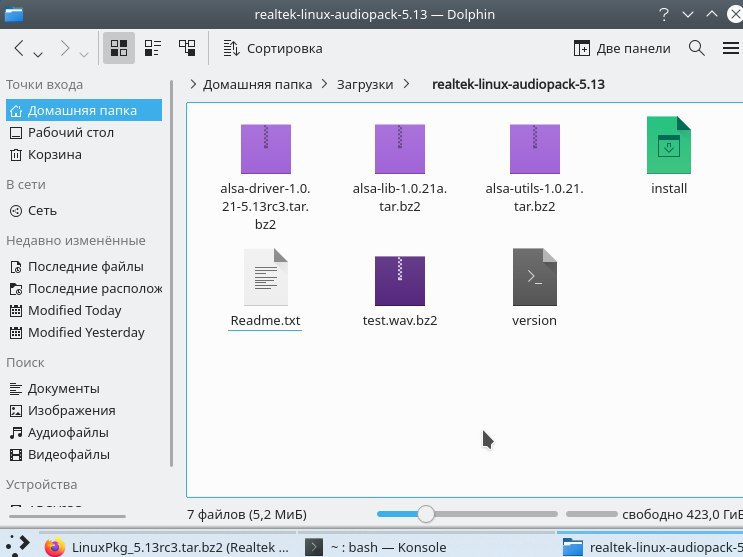Search Документы in sidebar
The image size is (743, 557).
click(84, 388)
